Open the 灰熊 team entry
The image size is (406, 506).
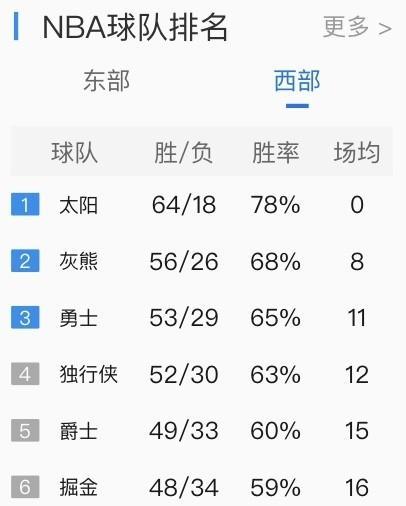[79, 261]
